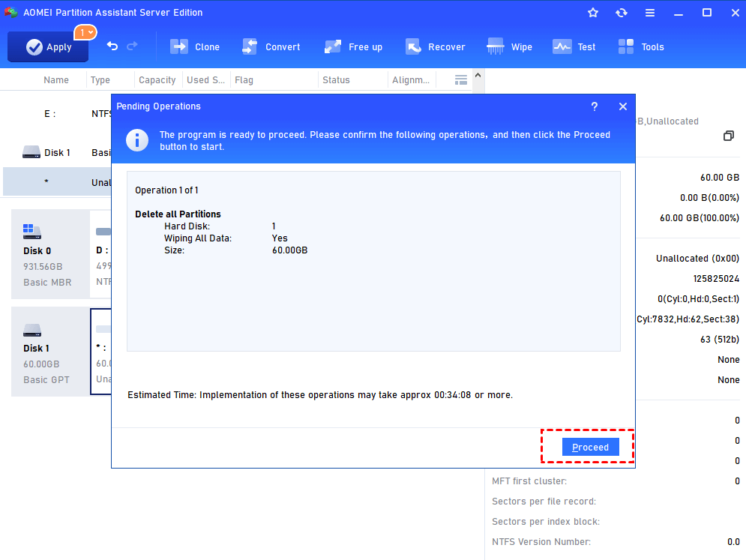
Task: Sort by Used Space column header
Action: coord(205,80)
